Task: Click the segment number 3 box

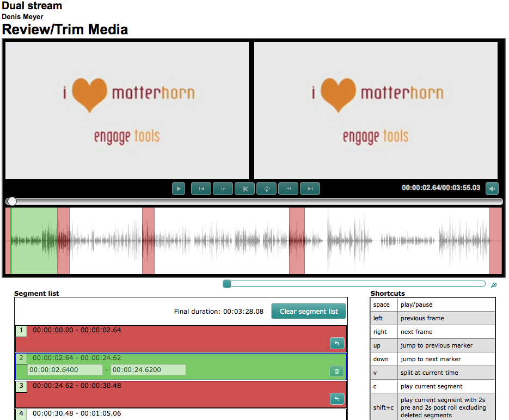Action: coord(21,386)
